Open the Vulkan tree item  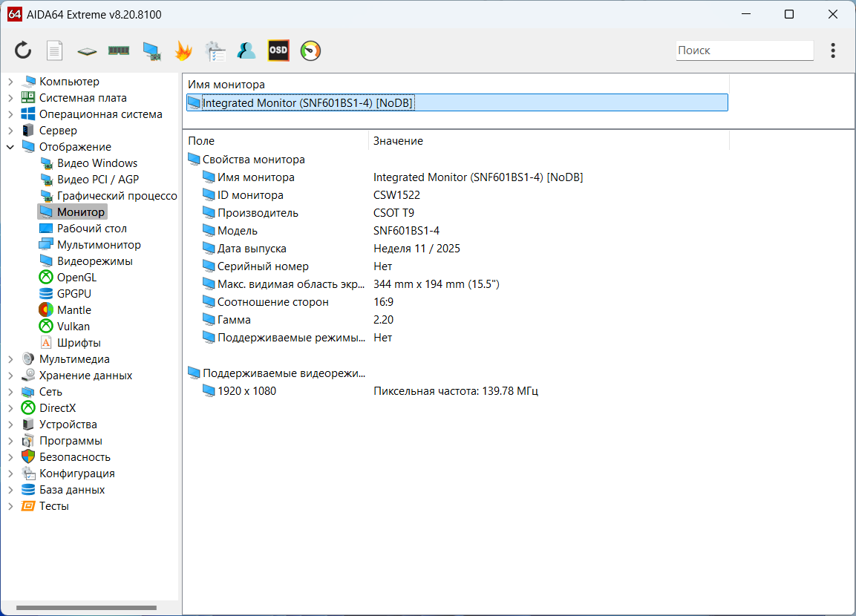[73, 327]
